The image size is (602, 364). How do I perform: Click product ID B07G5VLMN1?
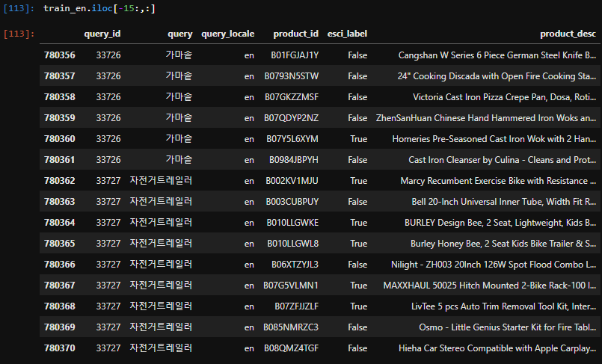tap(291, 285)
